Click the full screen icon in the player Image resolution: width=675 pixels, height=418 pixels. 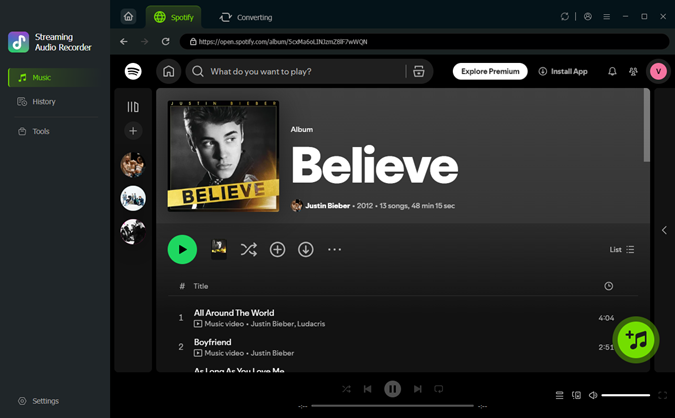[663, 395]
